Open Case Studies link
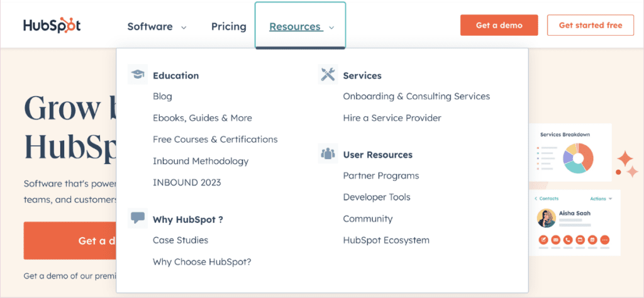Viewport: 644px width, 298px height. point(180,240)
